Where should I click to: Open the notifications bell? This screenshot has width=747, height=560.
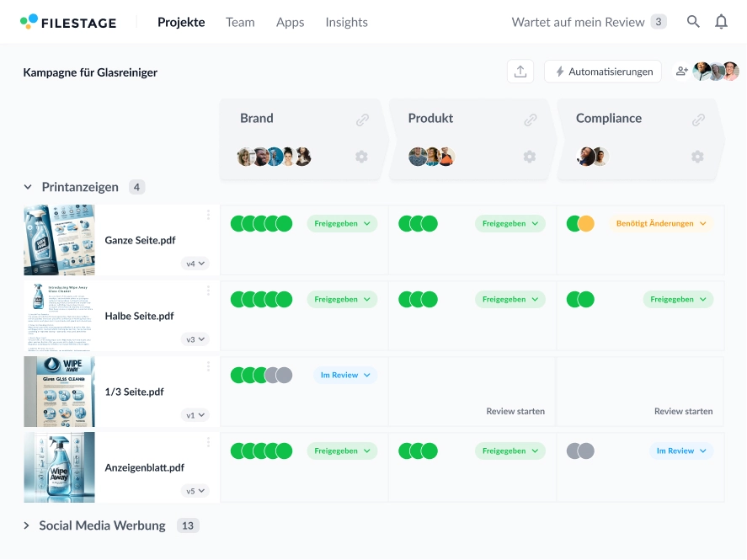[x=721, y=22]
